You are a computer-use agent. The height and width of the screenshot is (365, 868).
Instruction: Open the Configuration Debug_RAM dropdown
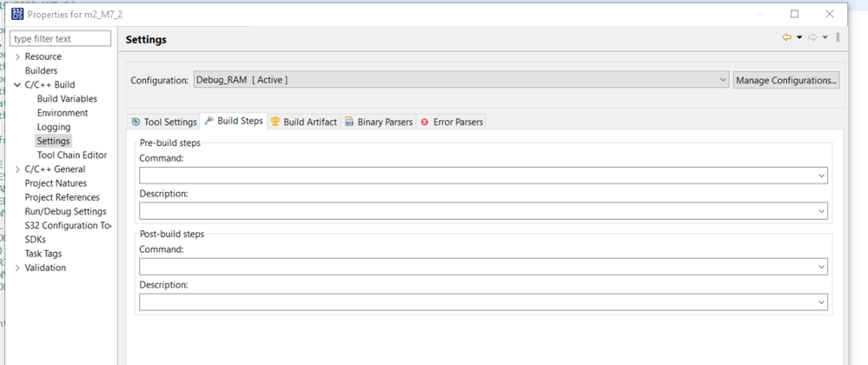pos(461,80)
